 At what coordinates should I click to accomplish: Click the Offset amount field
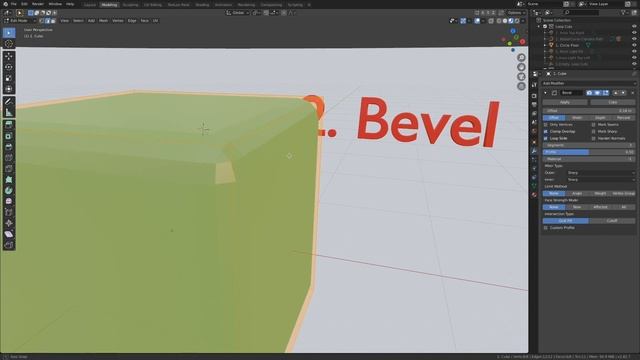(589, 111)
